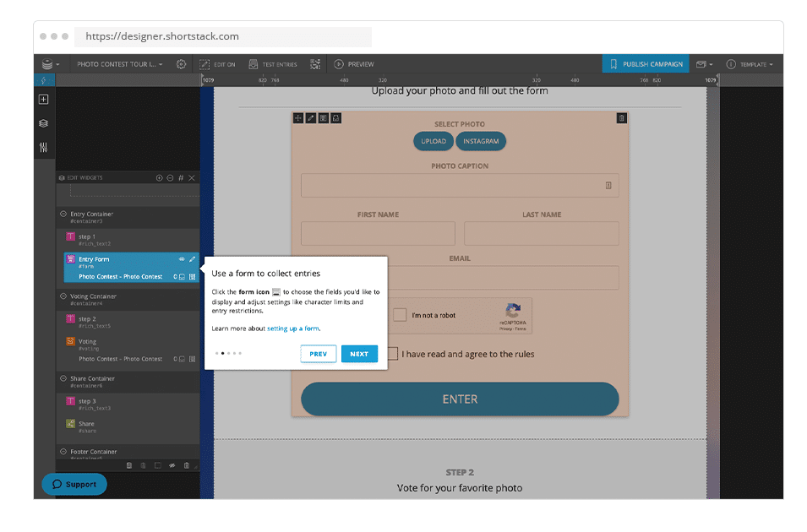Click the pencil edit icon on Entry Form row
The image size is (807, 532).
click(x=192, y=259)
